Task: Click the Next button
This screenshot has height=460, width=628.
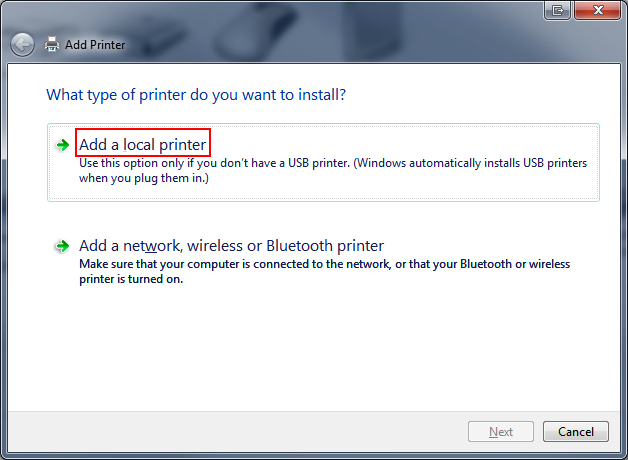Action: click(x=501, y=432)
